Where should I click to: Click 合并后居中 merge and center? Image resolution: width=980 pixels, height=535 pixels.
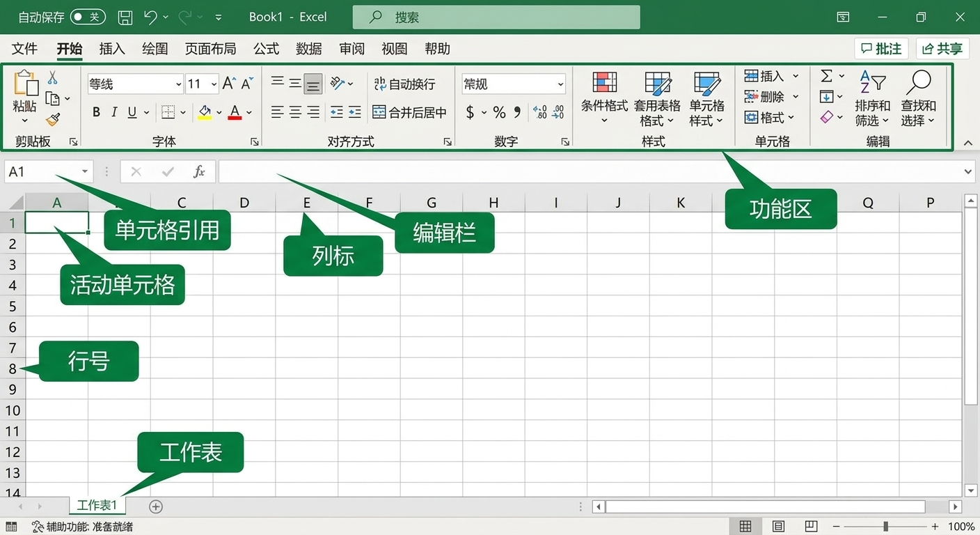(409, 112)
